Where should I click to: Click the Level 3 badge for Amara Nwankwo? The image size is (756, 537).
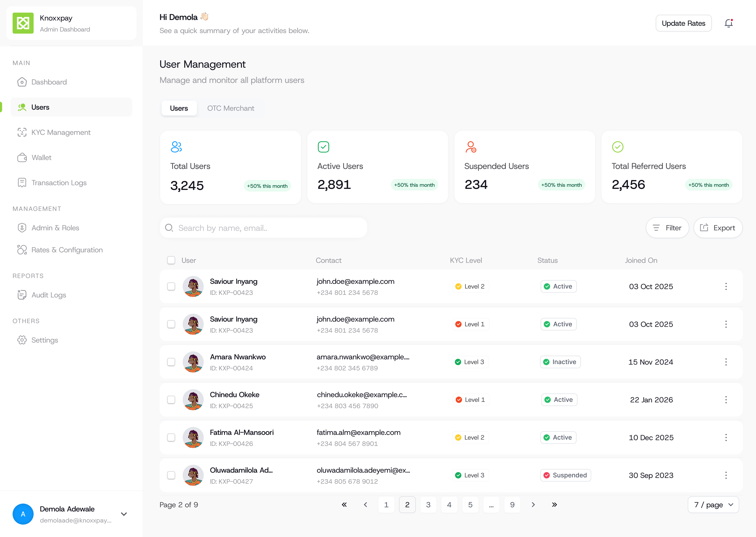click(x=470, y=362)
